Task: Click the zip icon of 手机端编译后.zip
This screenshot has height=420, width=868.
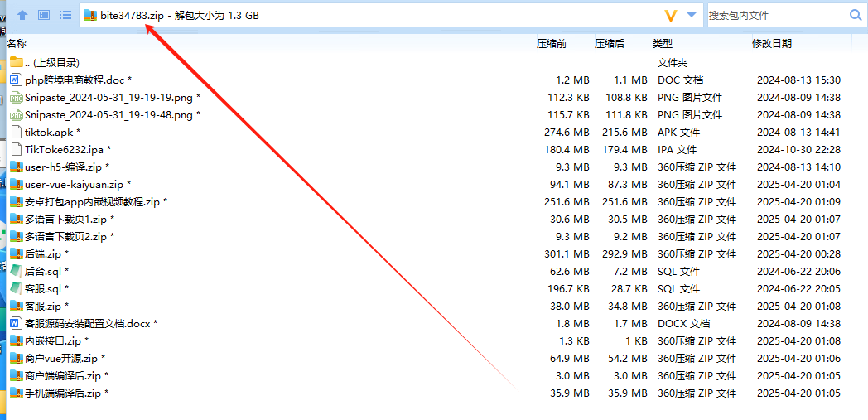Action: [16, 393]
